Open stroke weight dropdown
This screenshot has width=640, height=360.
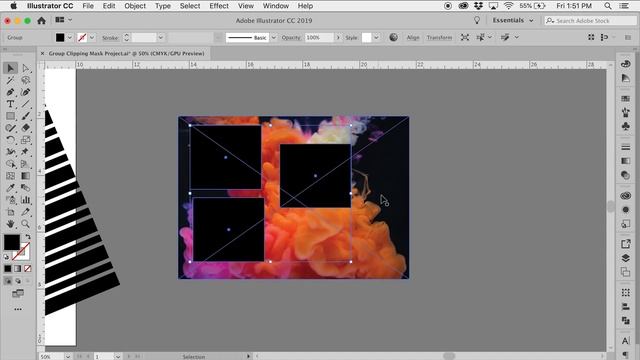pos(161,38)
